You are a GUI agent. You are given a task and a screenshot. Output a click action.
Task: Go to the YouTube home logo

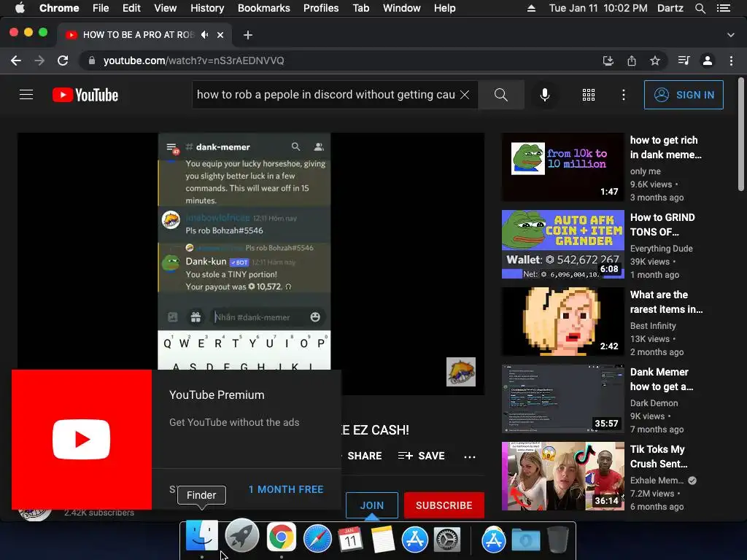[x=85, y=95]
